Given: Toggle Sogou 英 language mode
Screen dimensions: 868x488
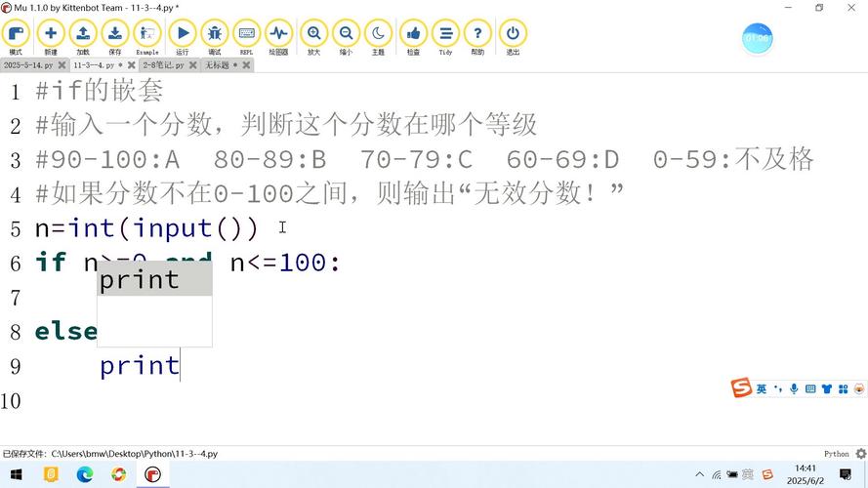Looking at the screenshot, I should point(762,389).
